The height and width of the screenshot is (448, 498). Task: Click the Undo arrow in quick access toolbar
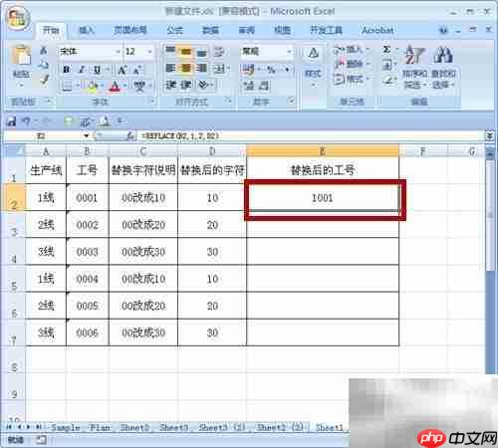[26, 121]
